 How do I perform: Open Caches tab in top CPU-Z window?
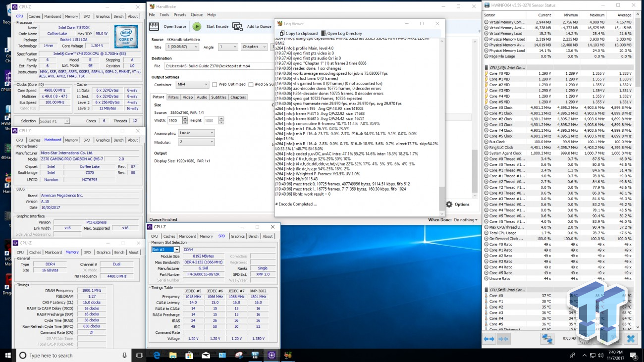(34, 16)
